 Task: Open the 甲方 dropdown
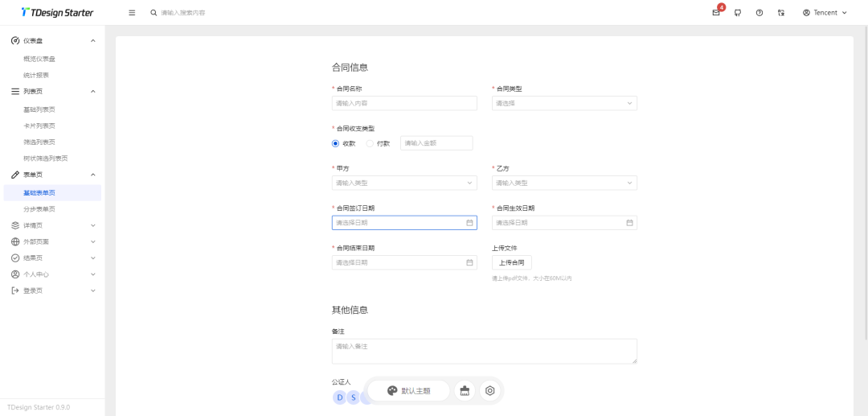(404, 183)
